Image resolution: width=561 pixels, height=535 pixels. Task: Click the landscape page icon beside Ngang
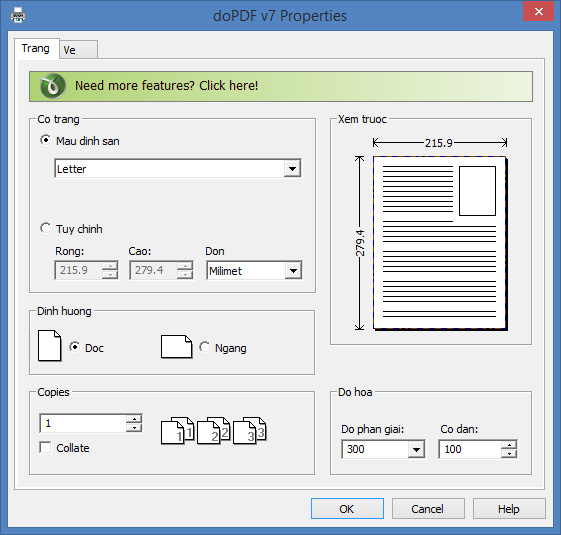[176, 347]
